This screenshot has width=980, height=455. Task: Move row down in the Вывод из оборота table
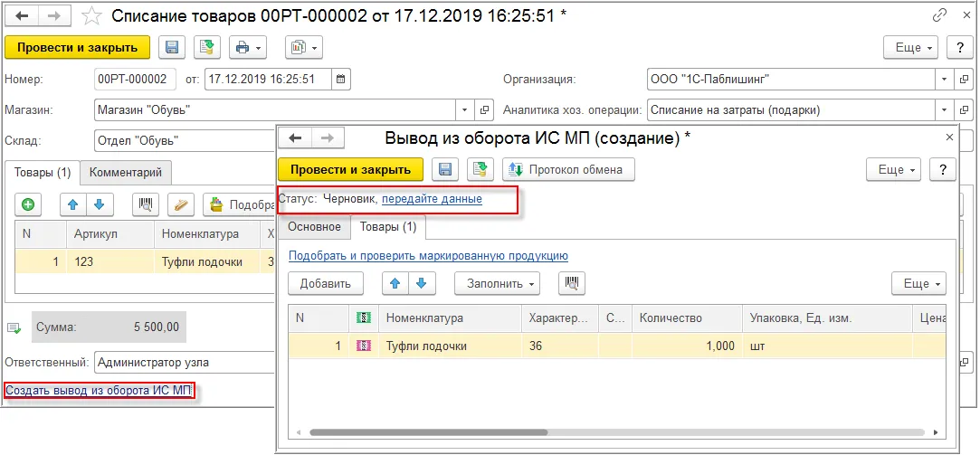[422, 283]
